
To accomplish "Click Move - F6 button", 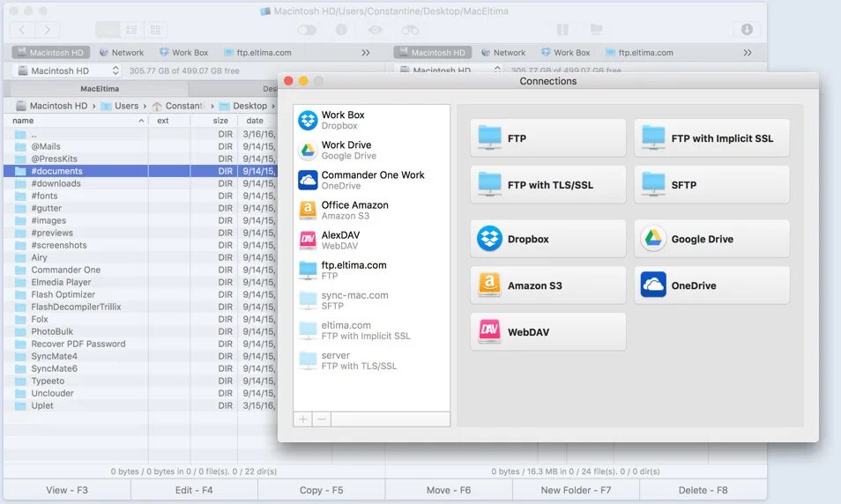I will click(x=449, y=490).
